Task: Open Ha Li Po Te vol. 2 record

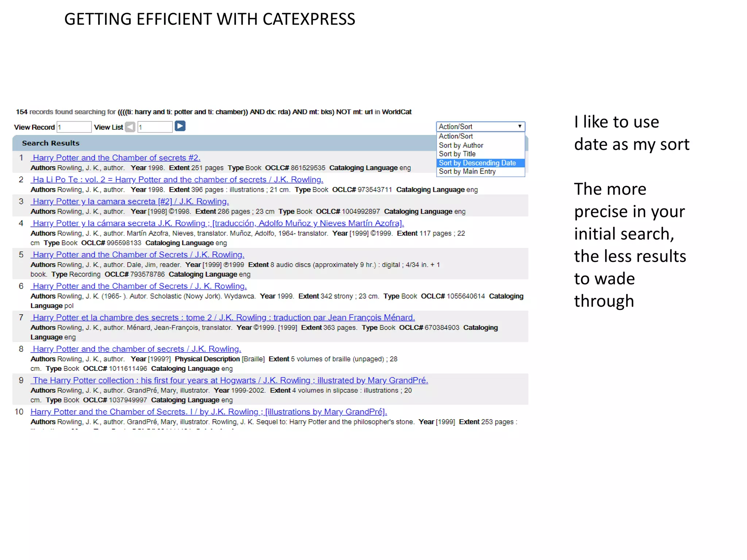Action: (177, 180)
